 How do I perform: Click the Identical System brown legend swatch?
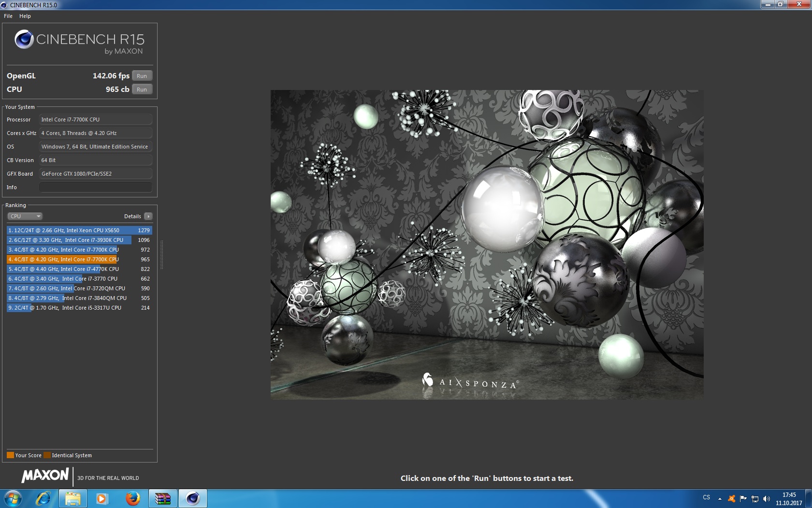[47, 455]
